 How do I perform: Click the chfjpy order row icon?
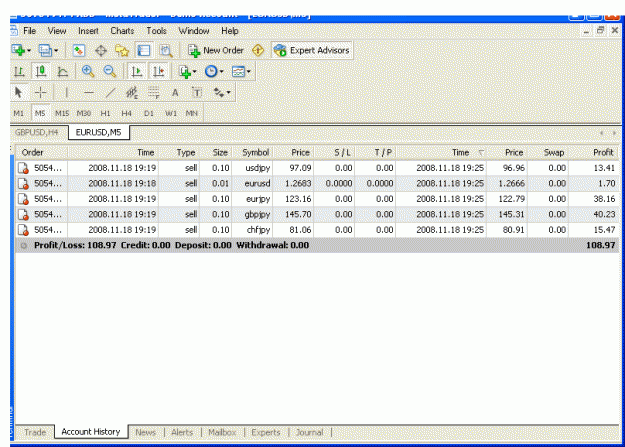click(x=24, y=230)
